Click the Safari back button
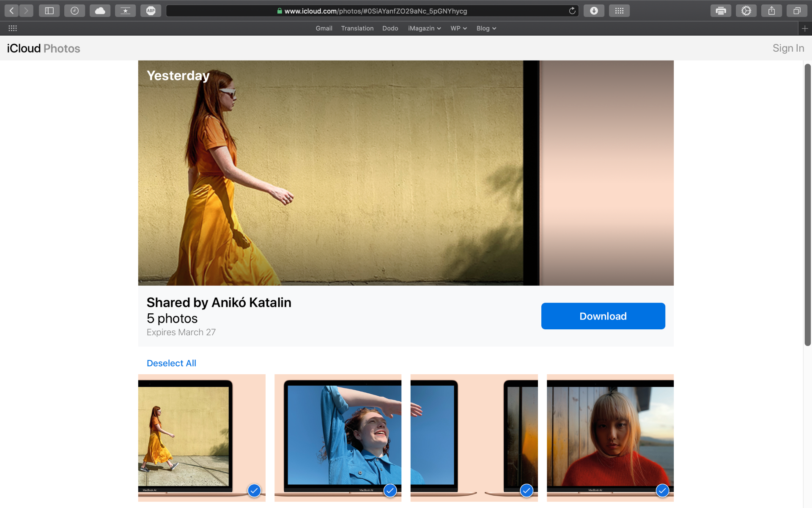Image resolution: width=812 pixels, height=508 pixels. click(12, 11)
